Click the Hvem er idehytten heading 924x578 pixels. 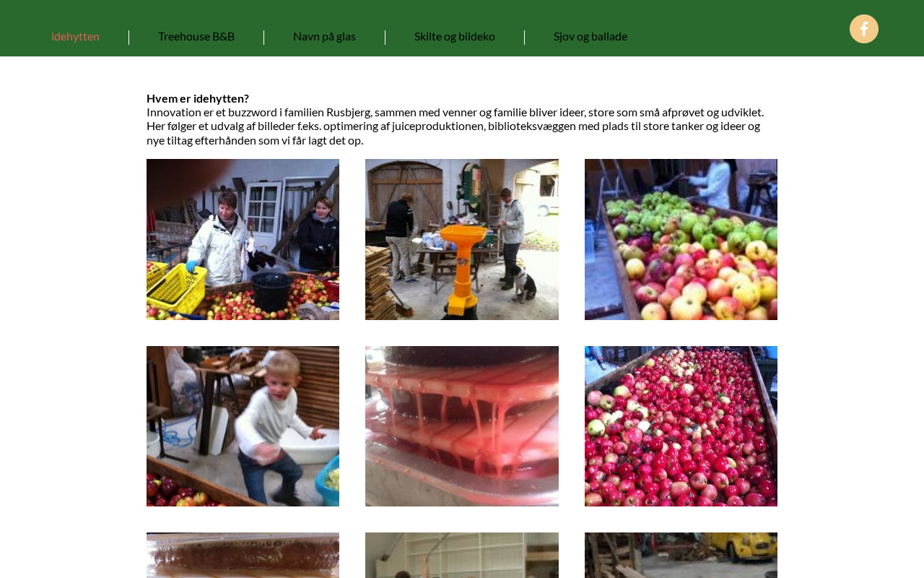(x=198, y=98)
